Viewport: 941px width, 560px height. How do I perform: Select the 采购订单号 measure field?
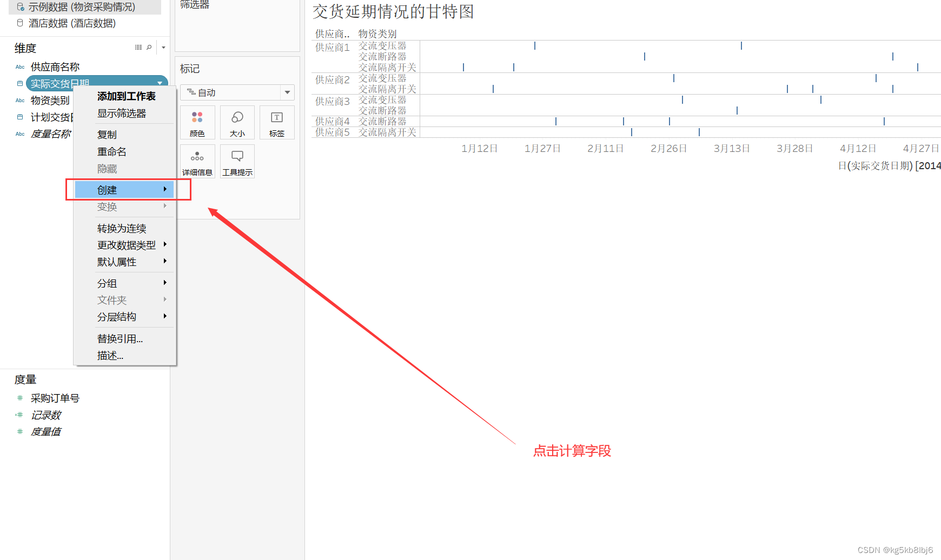tap(55, 398)
